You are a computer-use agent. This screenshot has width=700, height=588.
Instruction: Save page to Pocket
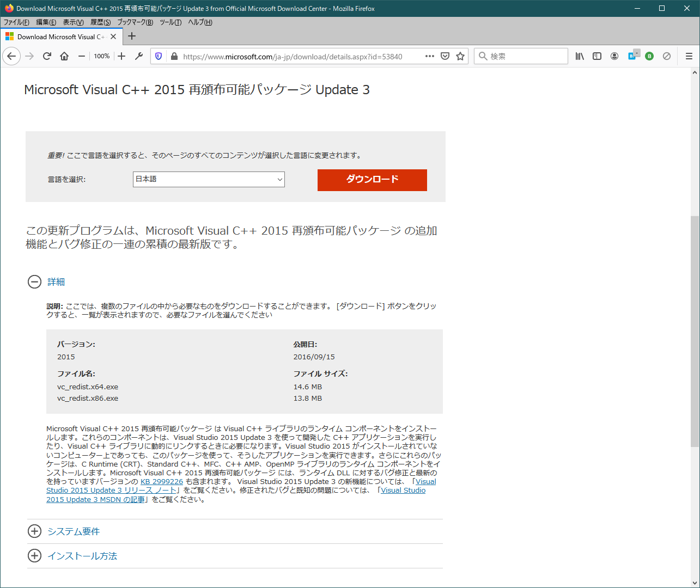pos(445,56)
